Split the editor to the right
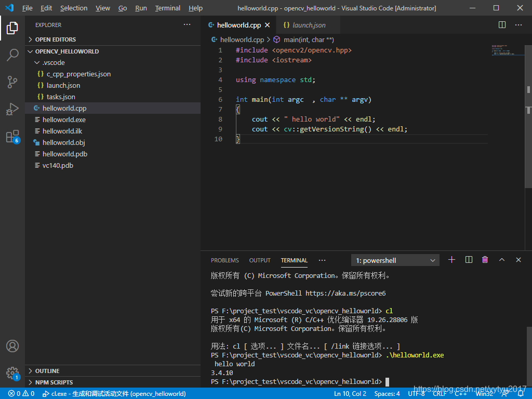The height and width of the screenshot is (399, 532). click(502, 25)
